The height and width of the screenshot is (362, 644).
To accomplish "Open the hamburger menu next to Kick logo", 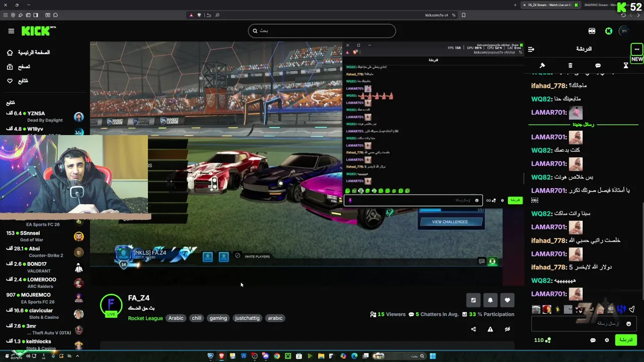I will tap(11, 31).
